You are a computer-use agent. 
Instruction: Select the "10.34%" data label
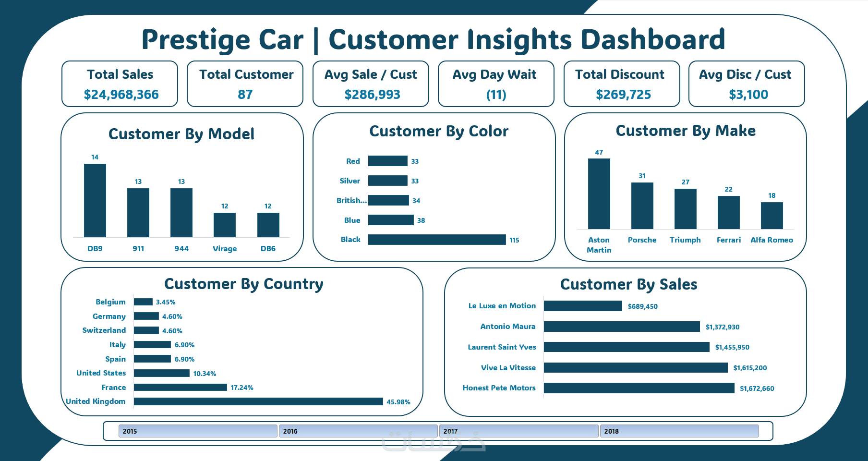click(x=205, y=374)
